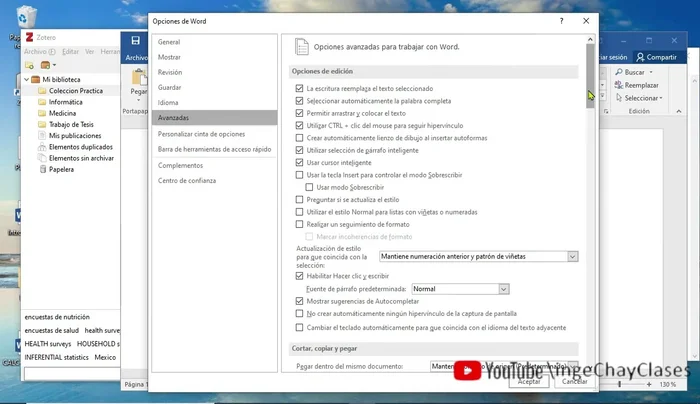Toggle 'Usar cursor inteligente' checkbox
The height and width of the screenshot is (404, 700).
(300, 162)
